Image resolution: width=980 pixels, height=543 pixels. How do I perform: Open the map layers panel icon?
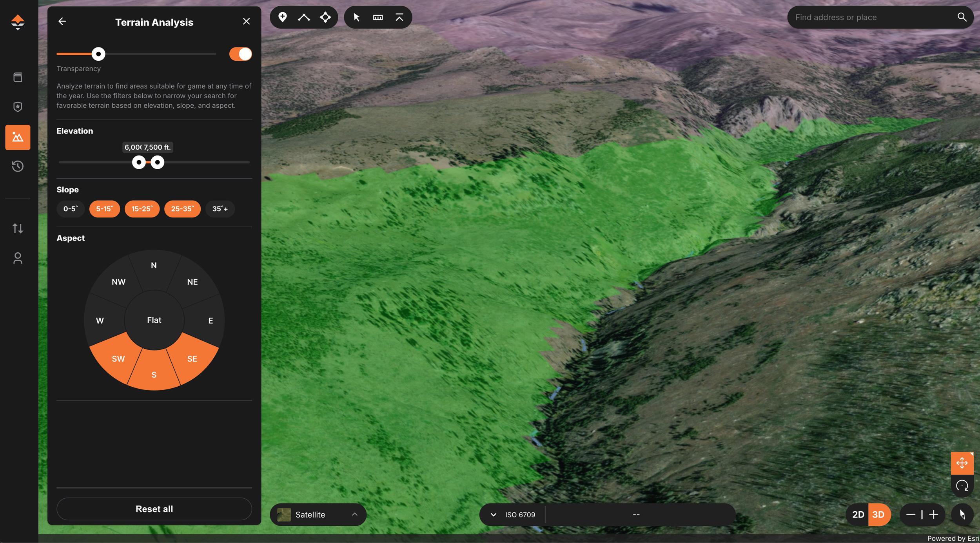18,77
